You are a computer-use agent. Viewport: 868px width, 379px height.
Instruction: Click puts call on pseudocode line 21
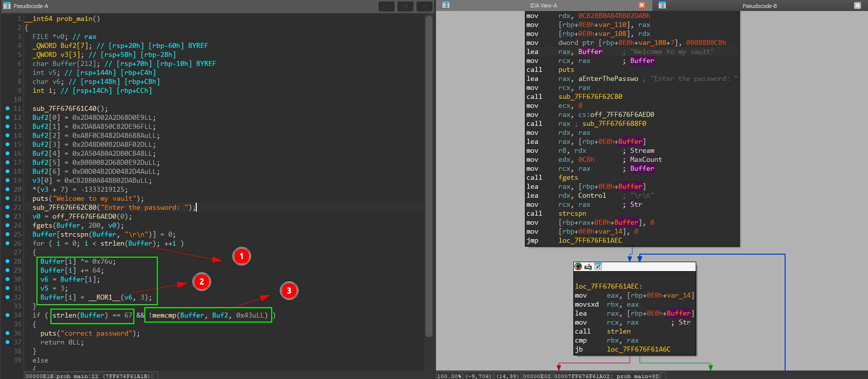tap(40, 199)
